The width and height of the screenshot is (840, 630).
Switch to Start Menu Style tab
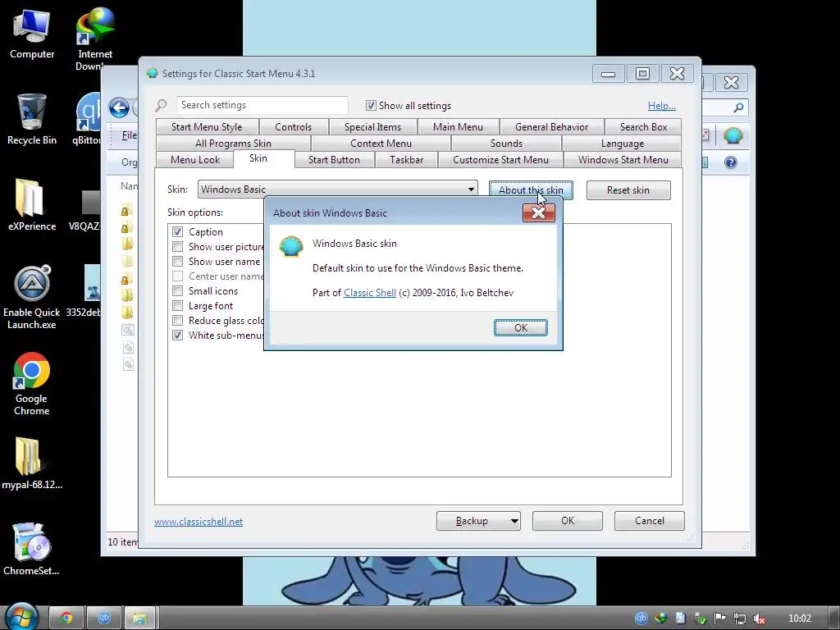207,127
